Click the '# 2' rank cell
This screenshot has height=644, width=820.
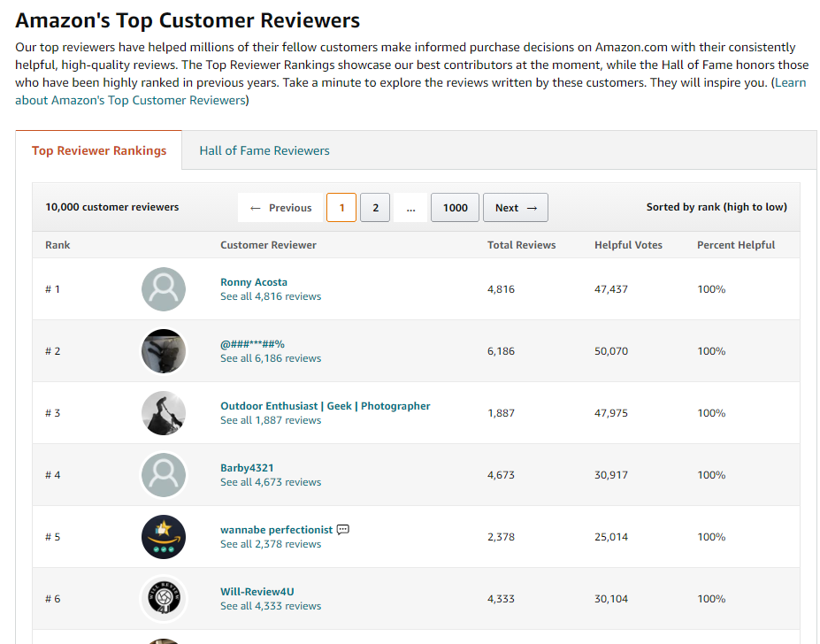[x=52, y=351]
